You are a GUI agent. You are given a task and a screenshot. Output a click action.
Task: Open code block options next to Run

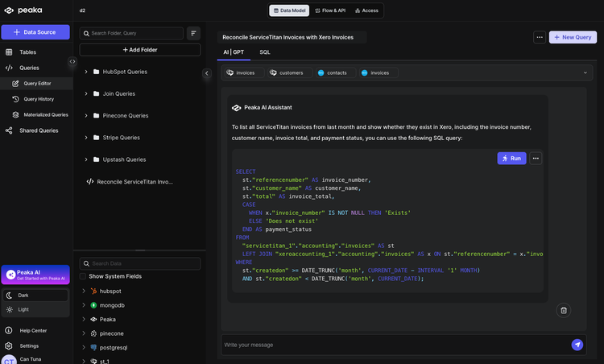pos(536,159)
